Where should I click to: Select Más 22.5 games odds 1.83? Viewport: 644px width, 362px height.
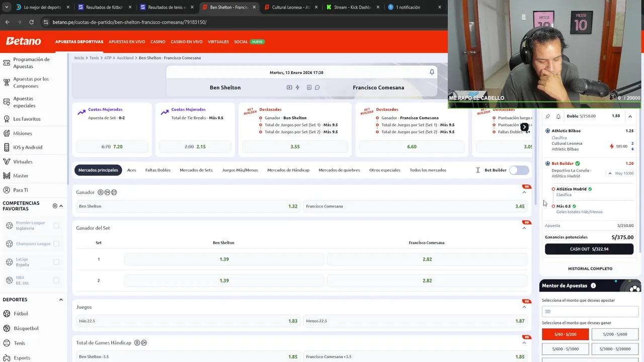[188, 321]
